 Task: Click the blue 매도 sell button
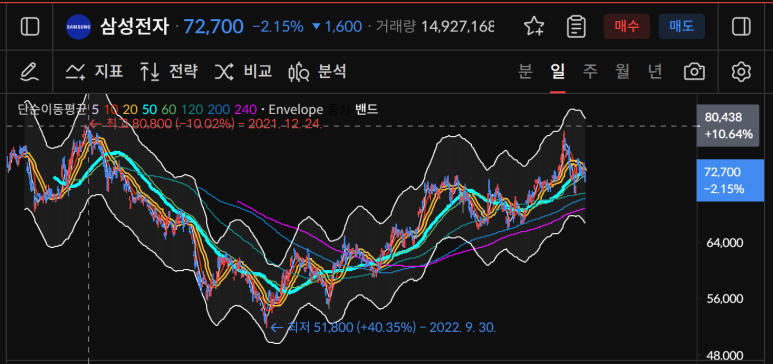click(681, 26)
